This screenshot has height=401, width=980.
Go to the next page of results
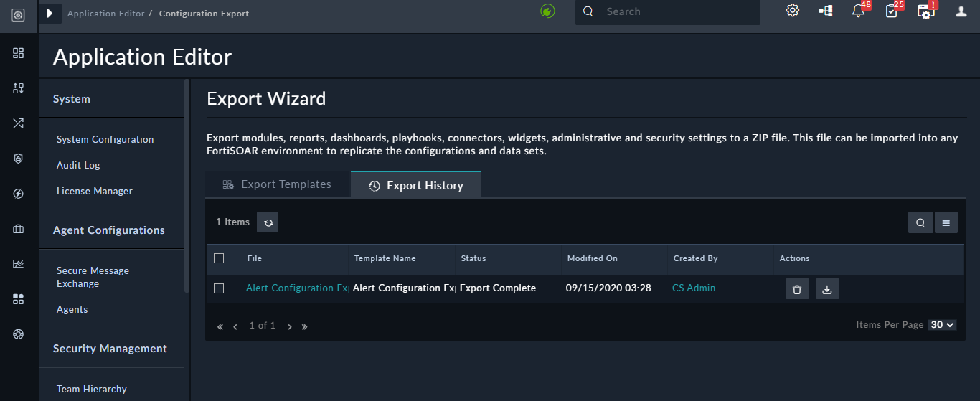[289, 326]
